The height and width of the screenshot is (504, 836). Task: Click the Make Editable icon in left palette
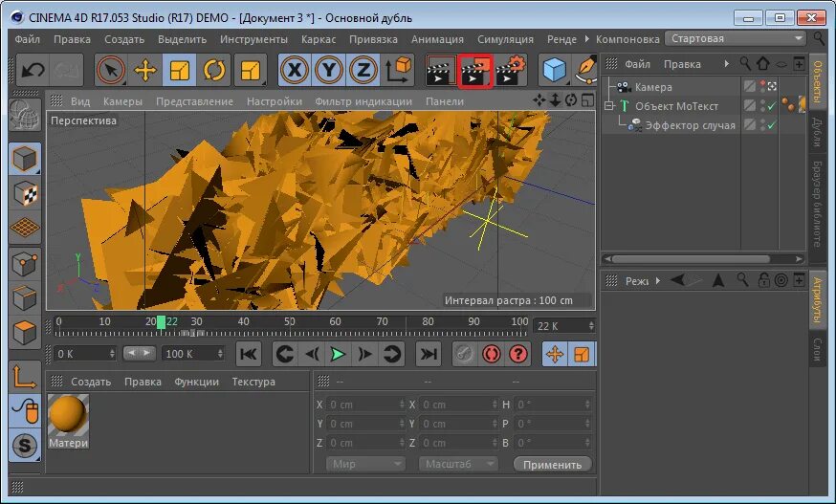point(25,115)
